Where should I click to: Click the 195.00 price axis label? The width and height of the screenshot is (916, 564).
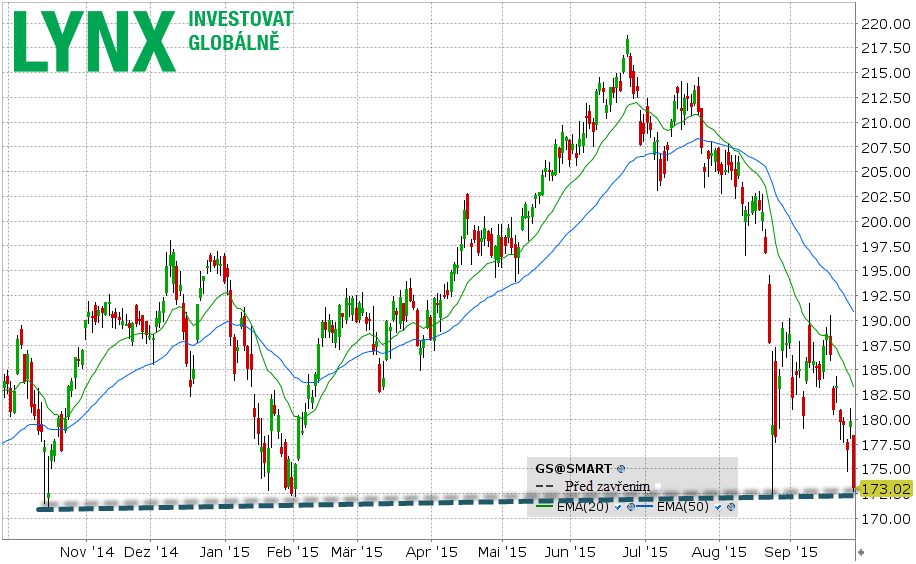[886, 271]
